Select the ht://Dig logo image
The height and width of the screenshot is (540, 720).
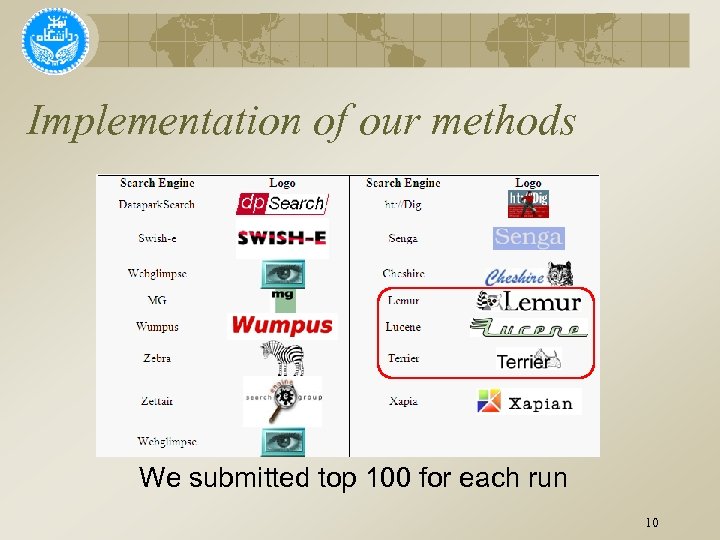(528, 204)
